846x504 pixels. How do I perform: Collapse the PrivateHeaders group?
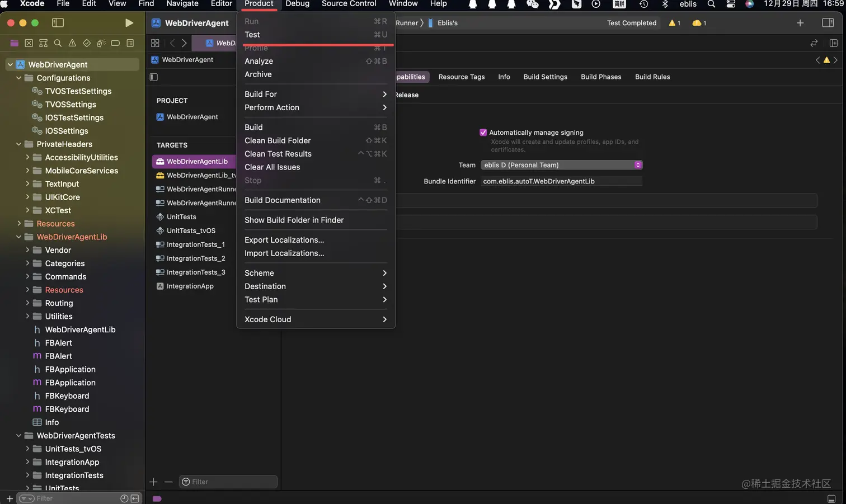[x=18, y=144]
